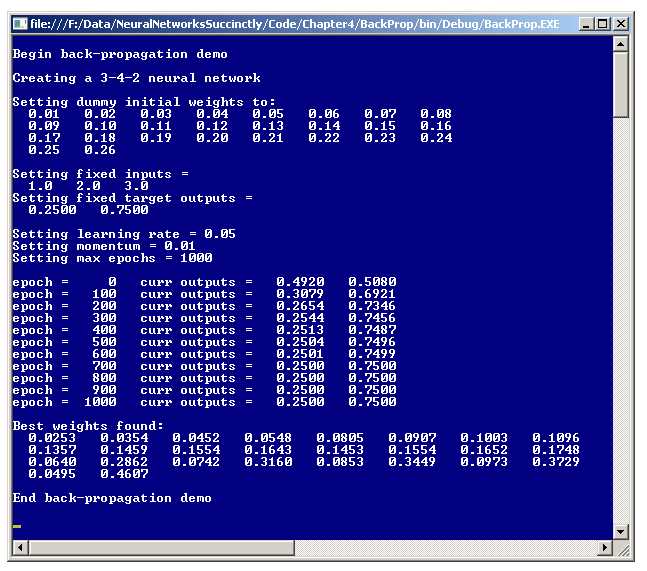The image size is (647, 571).
Task: Click the epoch 600 output value 0.7499
Action: point(372,354)
